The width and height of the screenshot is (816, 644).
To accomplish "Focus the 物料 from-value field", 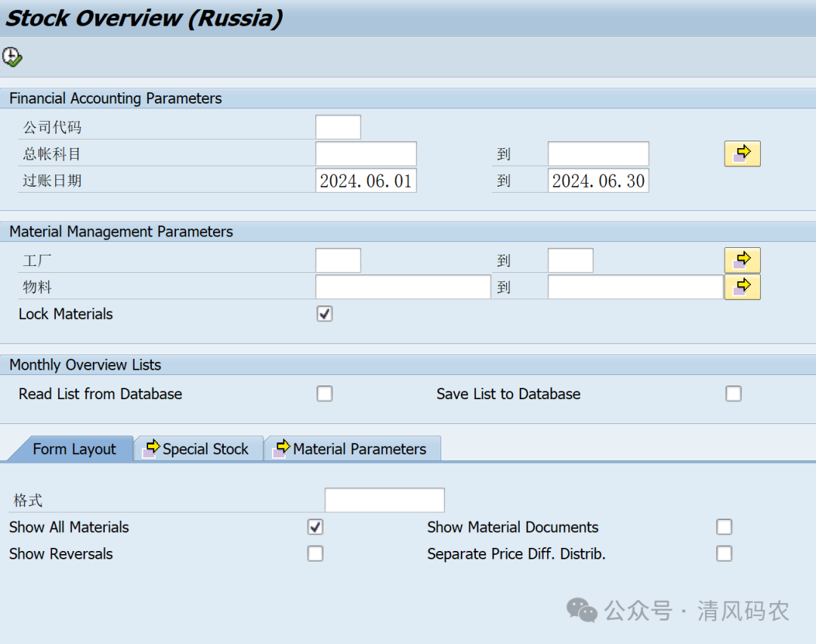I will tap(403, 287).
